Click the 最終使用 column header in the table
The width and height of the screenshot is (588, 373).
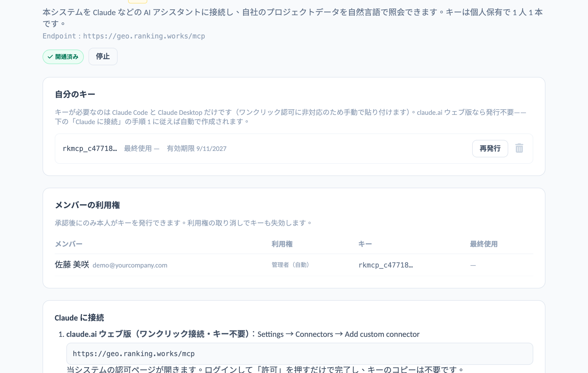point(484,244)
